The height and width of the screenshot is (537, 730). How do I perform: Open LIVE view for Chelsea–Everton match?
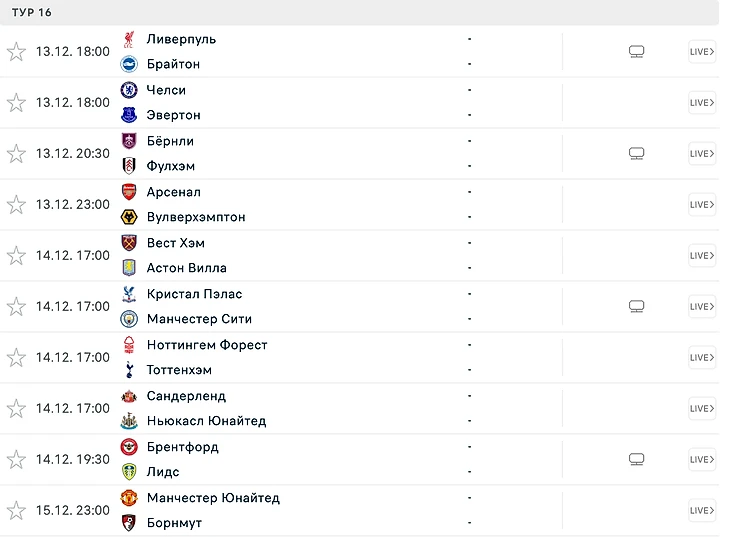tap(702, 103)
